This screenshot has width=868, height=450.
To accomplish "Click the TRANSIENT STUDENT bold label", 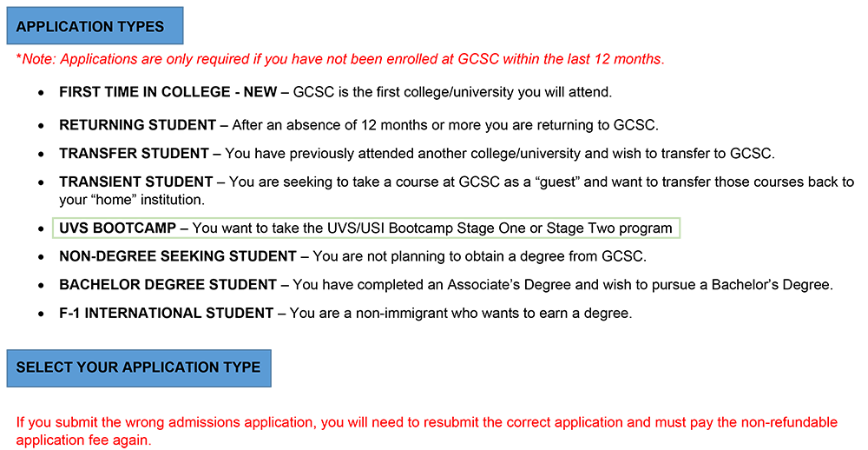I will pyautogui.click(x=135, y=182).
